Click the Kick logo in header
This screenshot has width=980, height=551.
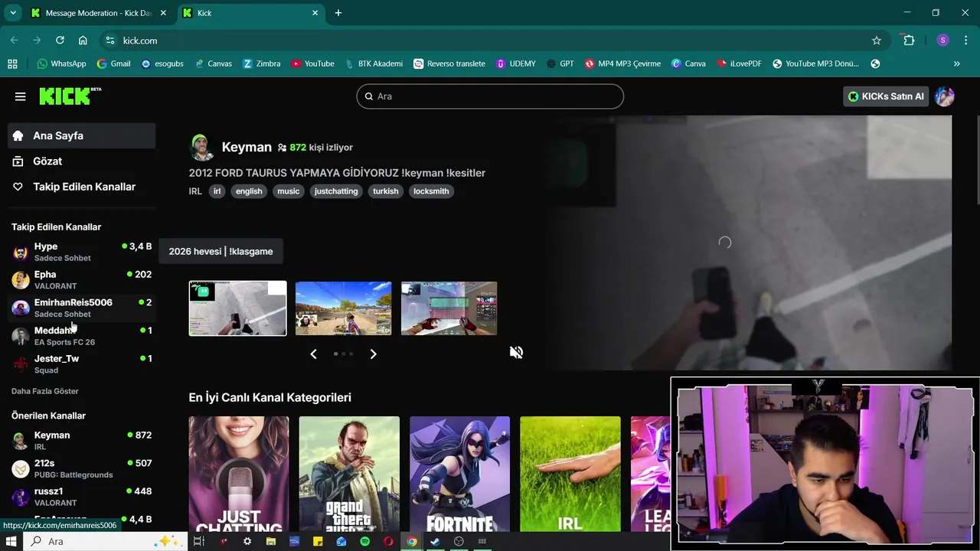coord(70,96)
